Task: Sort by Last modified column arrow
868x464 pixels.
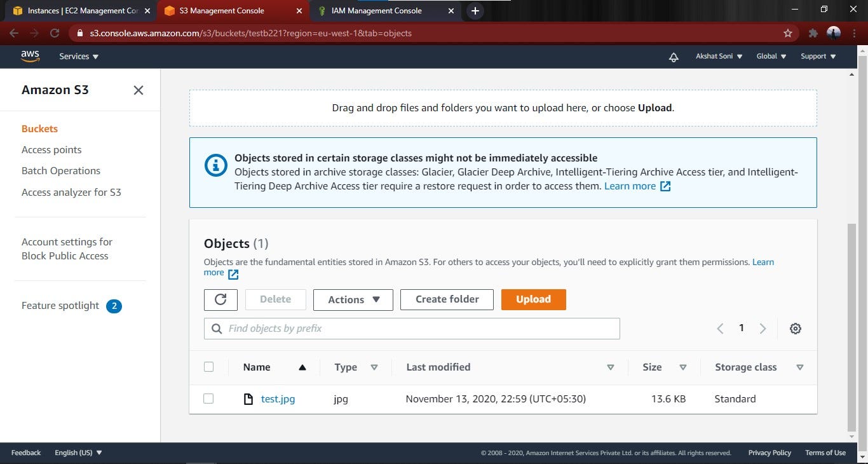Action: (x=611, y=367)
